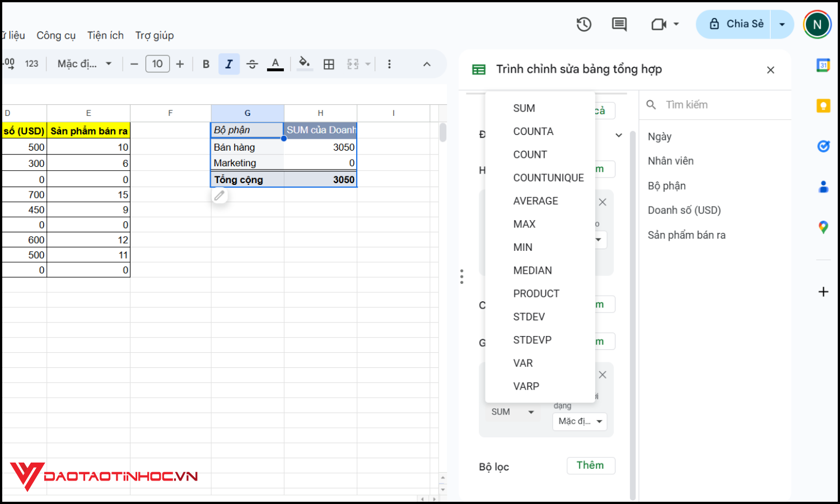Open the borders menu
This screenshot has height=504, width=840.
[329, 64]
